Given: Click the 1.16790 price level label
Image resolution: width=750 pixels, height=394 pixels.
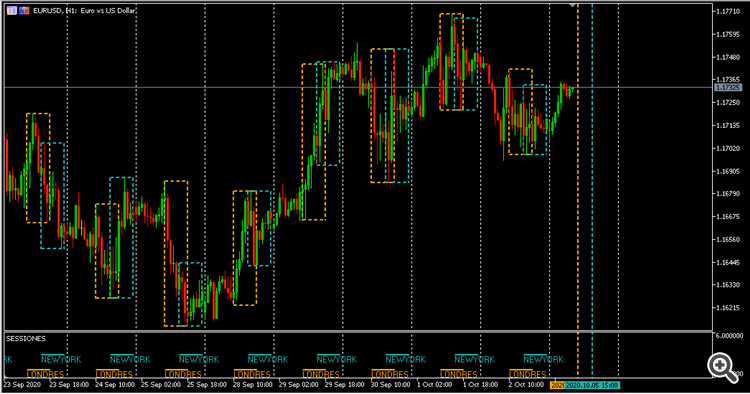Looking at the screenshot, I should [x=728, y=194].
